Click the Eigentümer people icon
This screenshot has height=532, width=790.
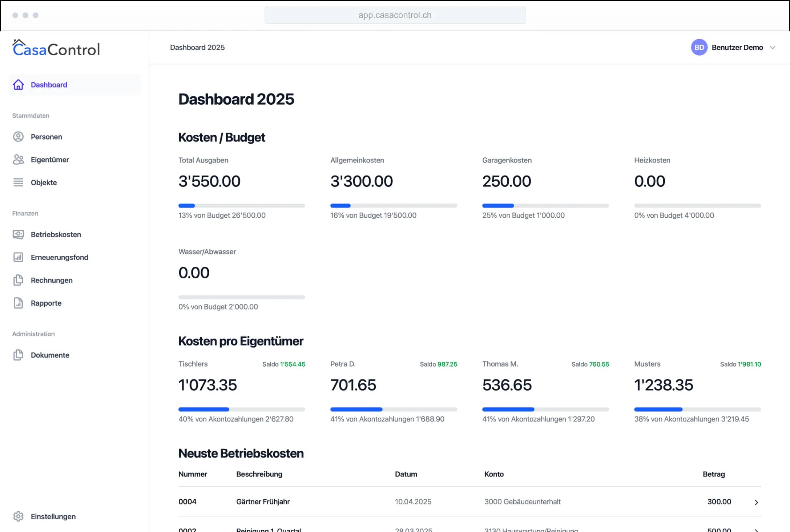18,160
